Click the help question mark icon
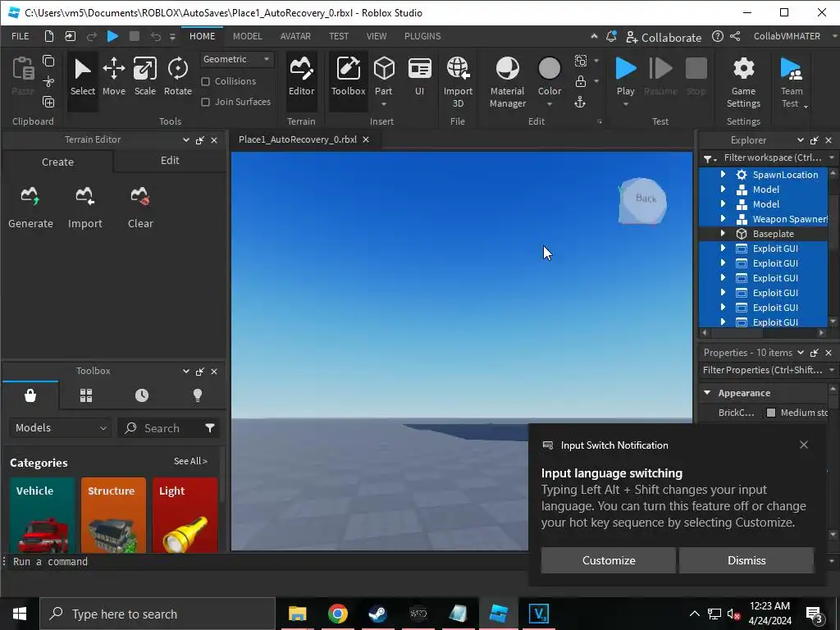 717,36
